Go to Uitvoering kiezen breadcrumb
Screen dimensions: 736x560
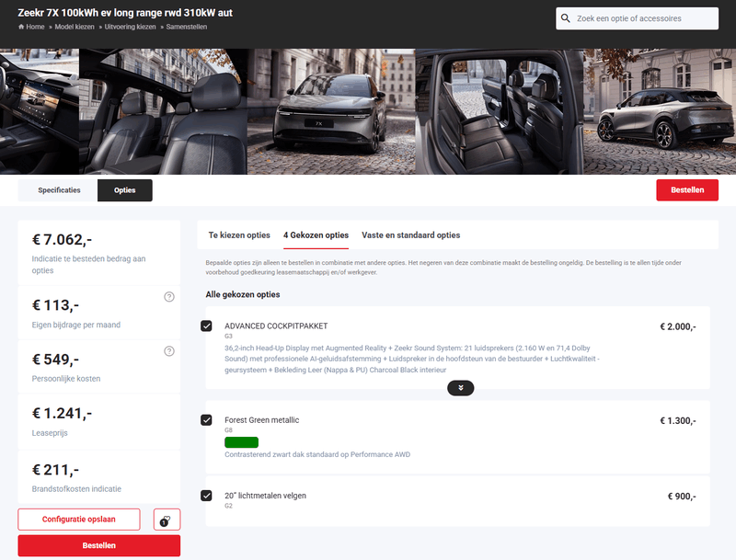click(x=130, y=27)
